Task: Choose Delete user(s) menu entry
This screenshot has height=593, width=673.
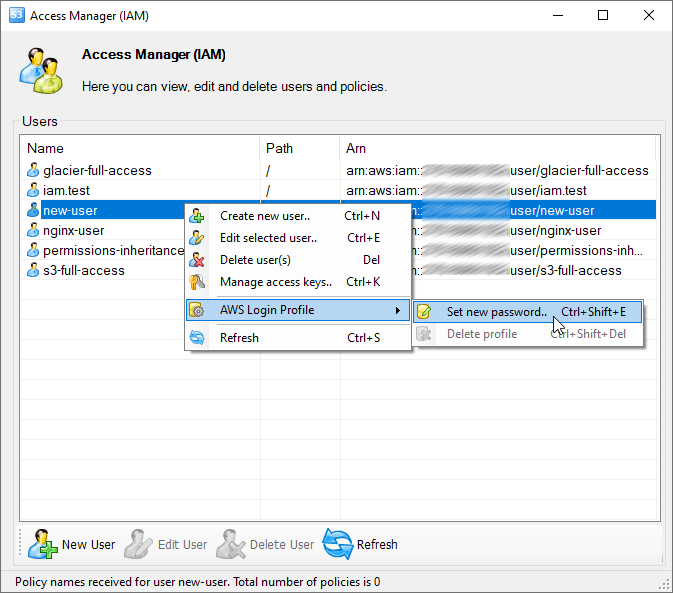Action: [298, 260]
